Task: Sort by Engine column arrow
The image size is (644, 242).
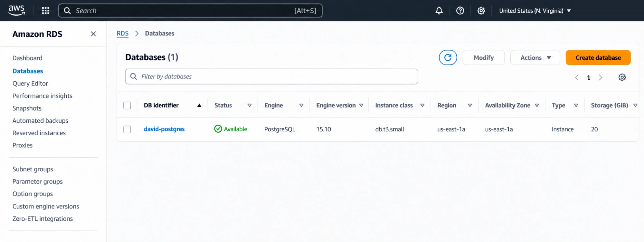Action: (x=301, y=106)
